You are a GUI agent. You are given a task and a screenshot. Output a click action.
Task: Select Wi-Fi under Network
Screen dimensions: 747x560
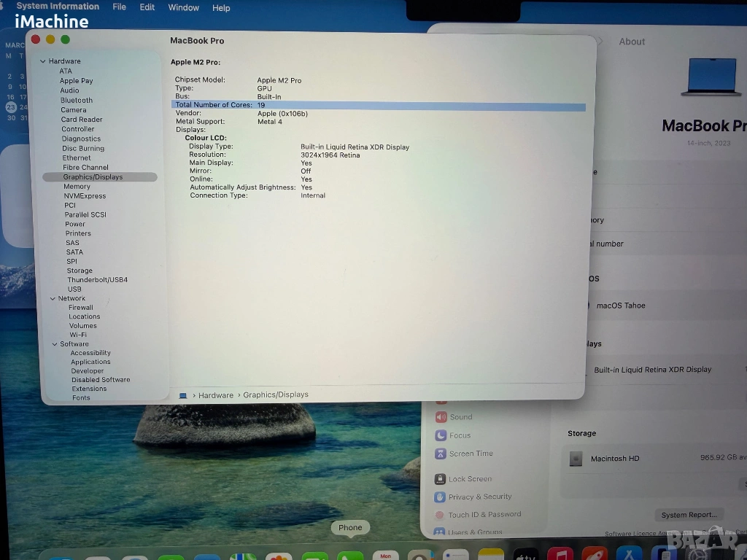[78, 335]
